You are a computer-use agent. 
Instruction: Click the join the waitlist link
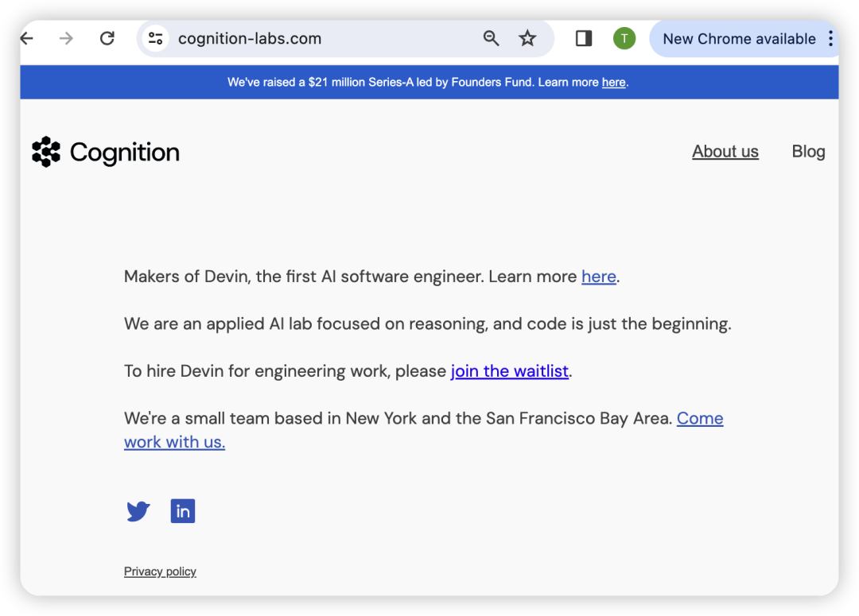coord(509,371)
